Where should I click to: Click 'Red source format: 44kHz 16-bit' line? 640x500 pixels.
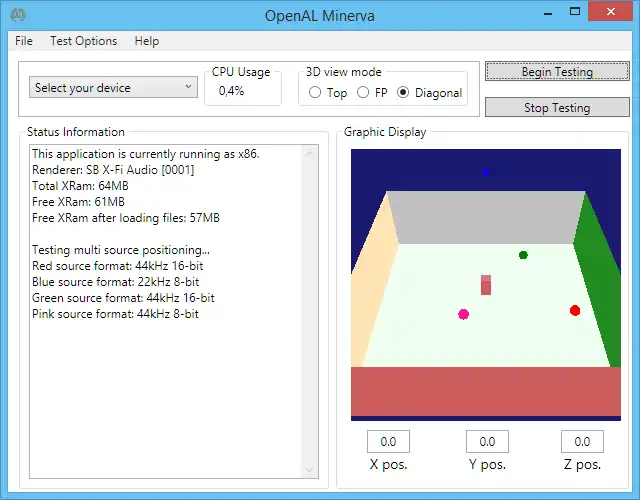click(118, 266)
